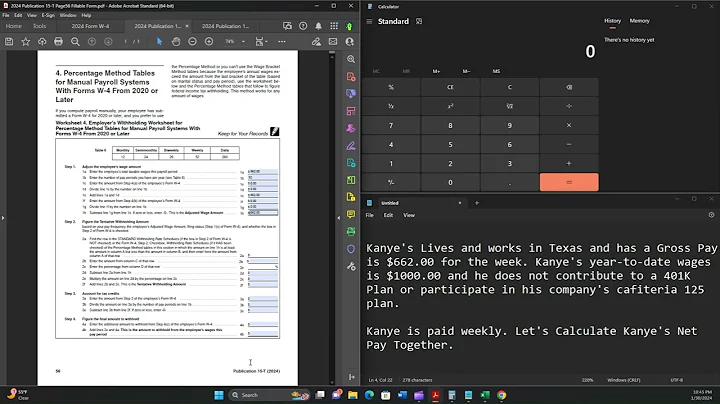Open the yellow Comment tool in right pane

coord(351,214)
